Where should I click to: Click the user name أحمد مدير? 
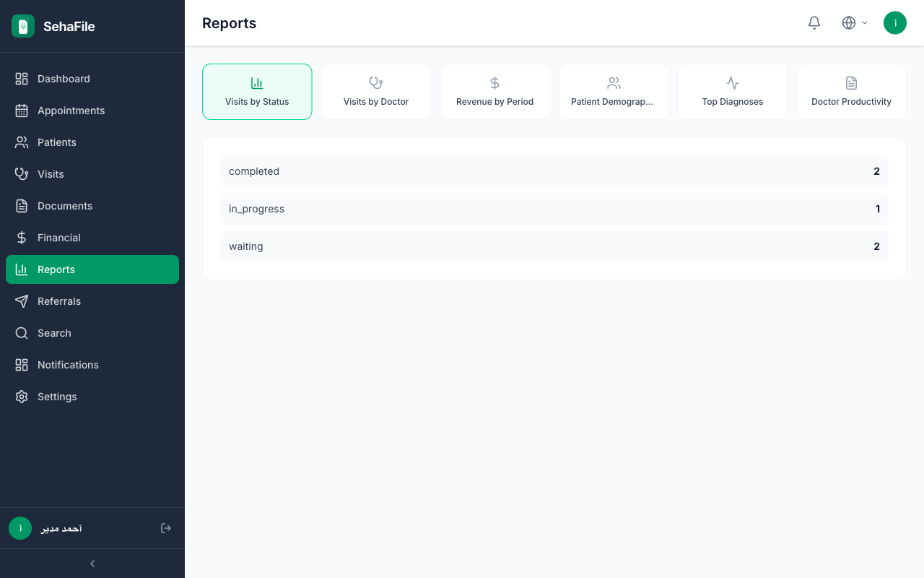pos(61,528)
